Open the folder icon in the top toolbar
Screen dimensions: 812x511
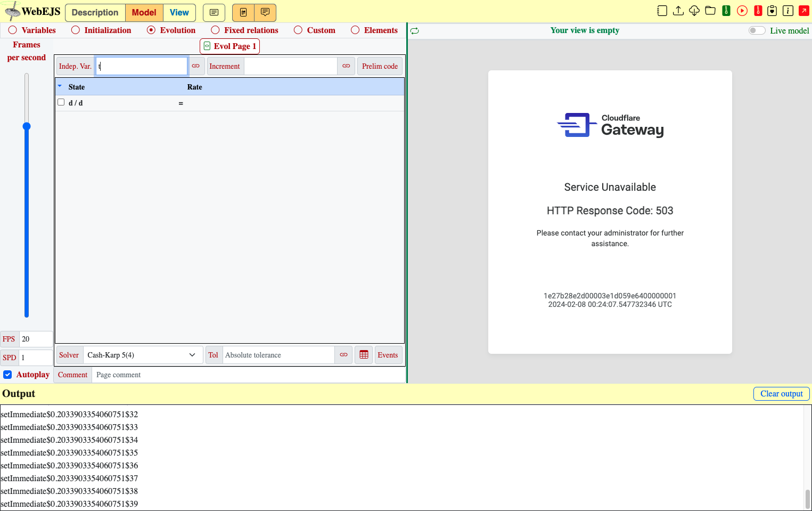[710, 11]
